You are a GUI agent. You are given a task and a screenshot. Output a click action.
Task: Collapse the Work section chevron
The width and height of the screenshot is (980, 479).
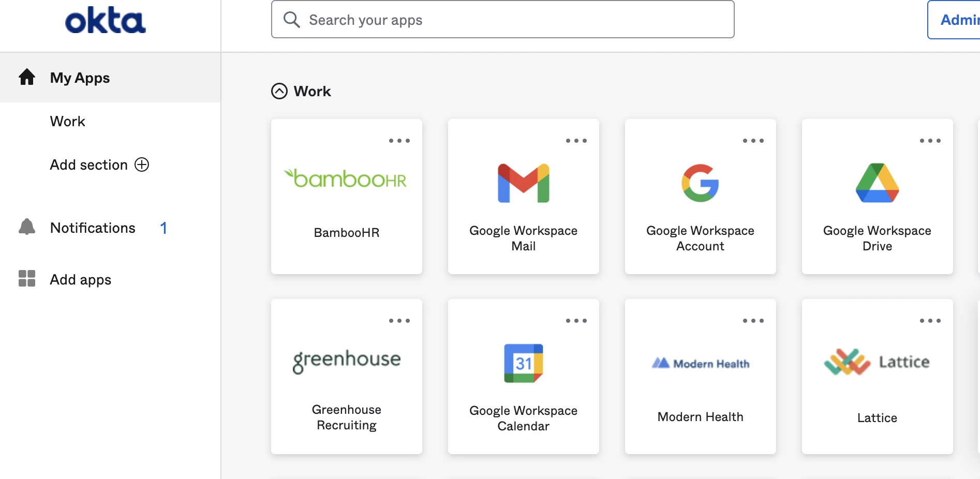click(x=279, y=91)
